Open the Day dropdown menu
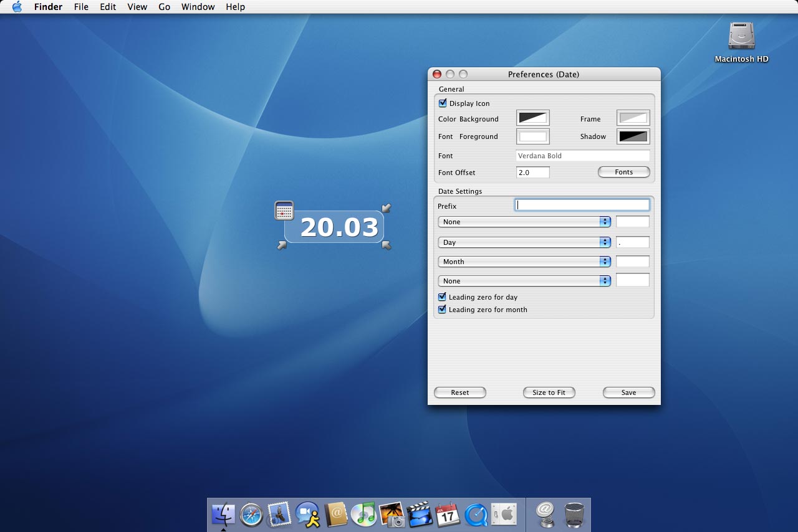This screenshot has width=798, height=532. [524, 242]
